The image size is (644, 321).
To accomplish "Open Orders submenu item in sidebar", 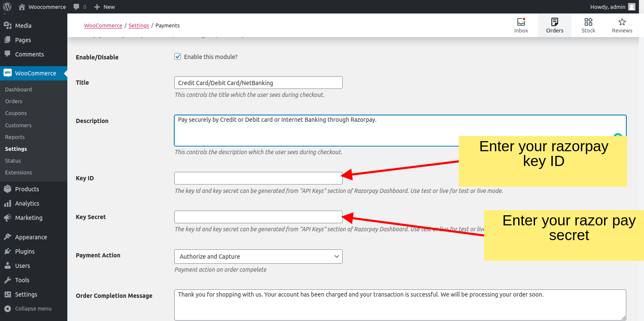I will pos(13,101).
